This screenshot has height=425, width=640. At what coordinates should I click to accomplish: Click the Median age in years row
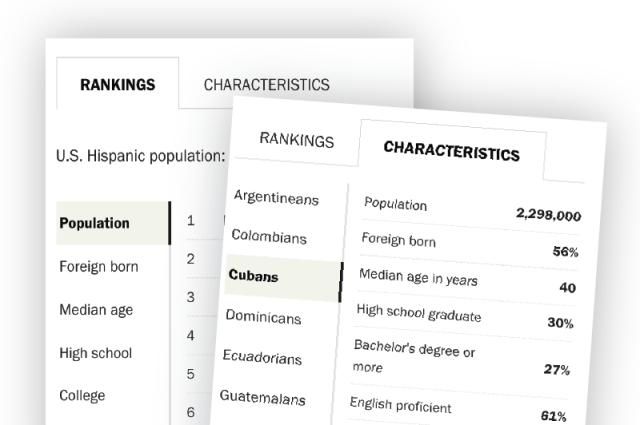[466, 283]
